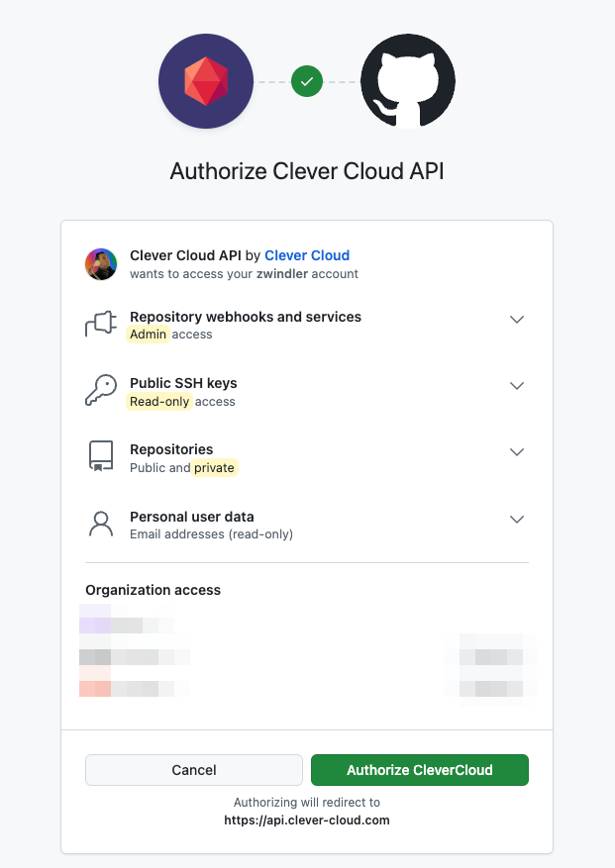The width and height of the screenshot is (615, 868).
Task: Click the Clever Cloud red gem logo
Action: (206, 81)
